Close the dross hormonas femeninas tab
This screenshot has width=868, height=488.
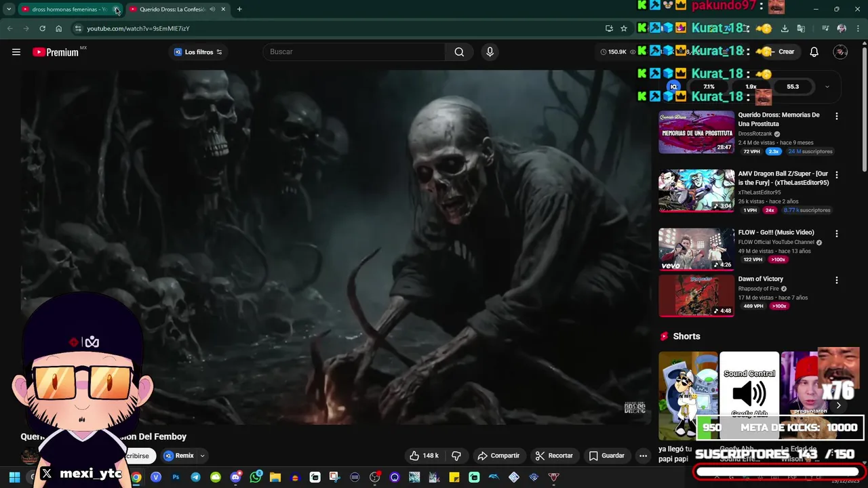(116, 9)
